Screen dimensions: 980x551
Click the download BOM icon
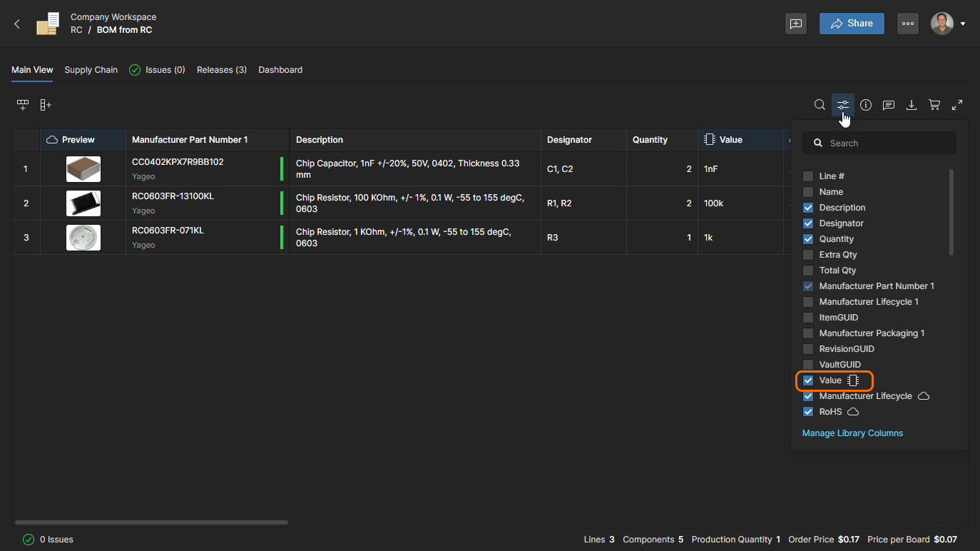912,105
